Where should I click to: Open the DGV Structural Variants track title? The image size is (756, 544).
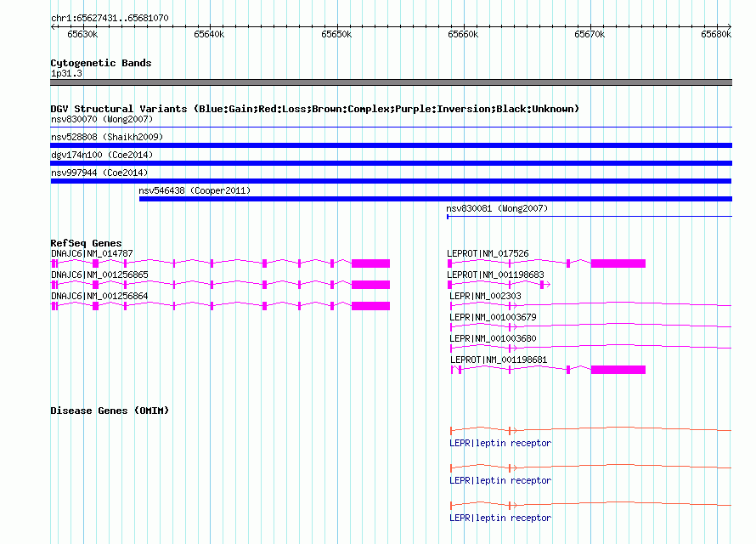(x=315, y=109)
